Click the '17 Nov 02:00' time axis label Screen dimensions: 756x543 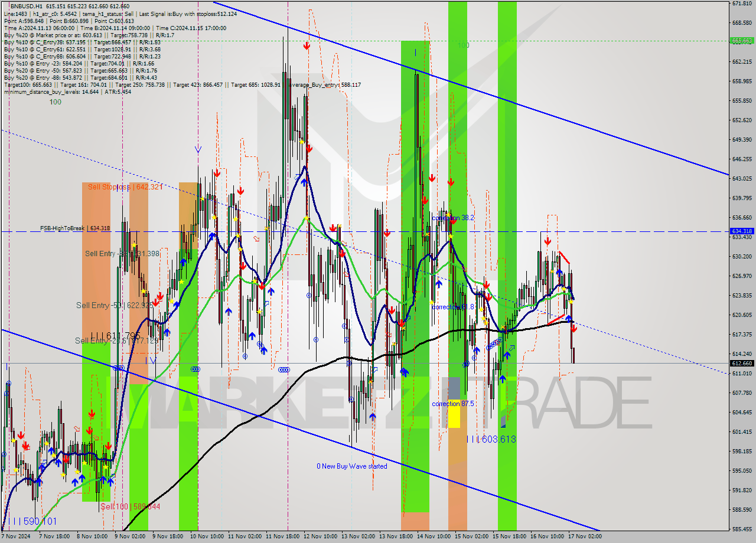pos(585,537)
